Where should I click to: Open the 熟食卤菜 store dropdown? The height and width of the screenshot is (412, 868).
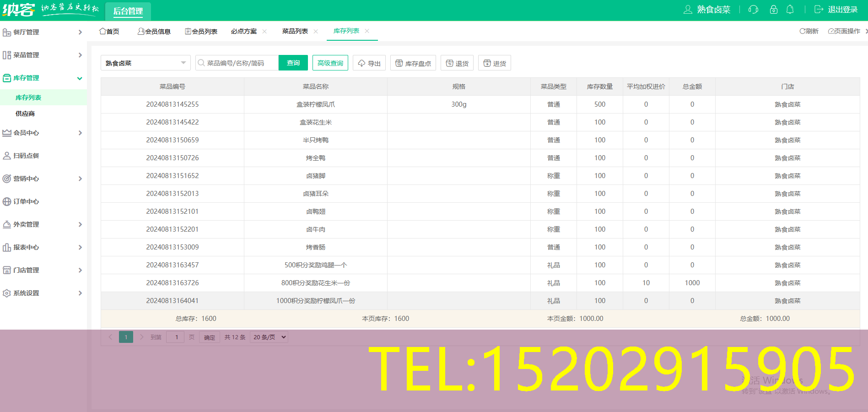tap(145, 63)
